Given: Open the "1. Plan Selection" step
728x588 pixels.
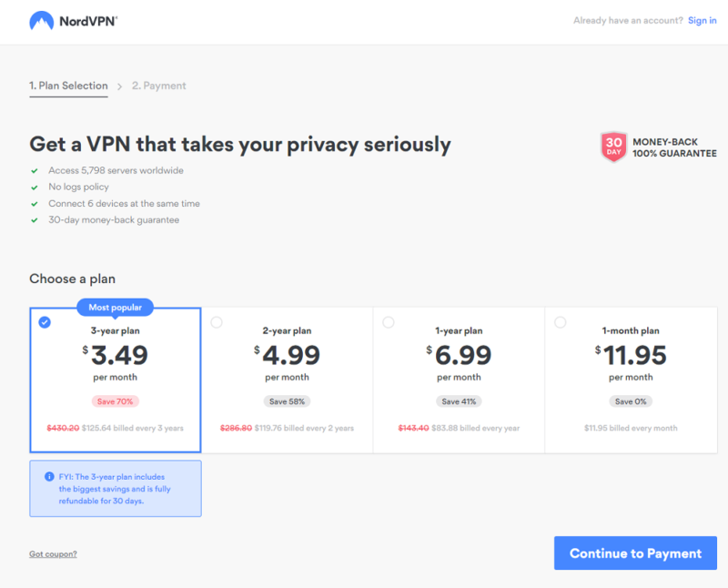Looking at the screenshot, I should [x=68, y=85].
